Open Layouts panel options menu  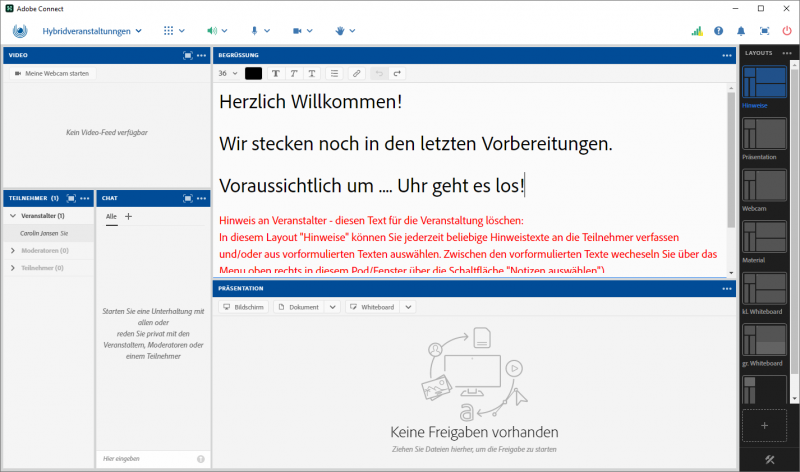pos(787,53)
